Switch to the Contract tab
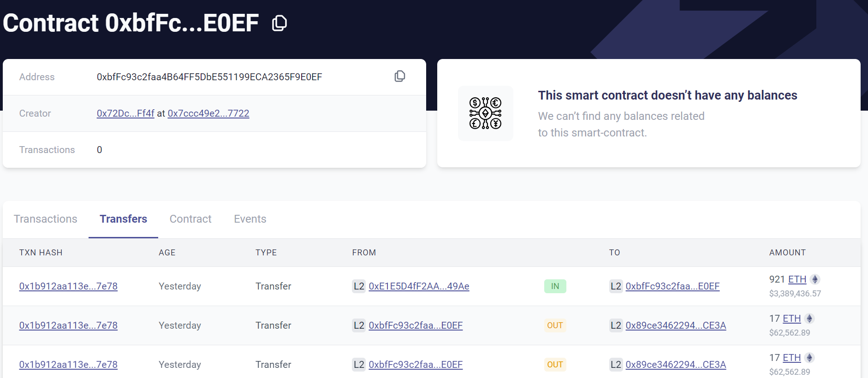This screenshot has height=378, width=868. point(190,219)
